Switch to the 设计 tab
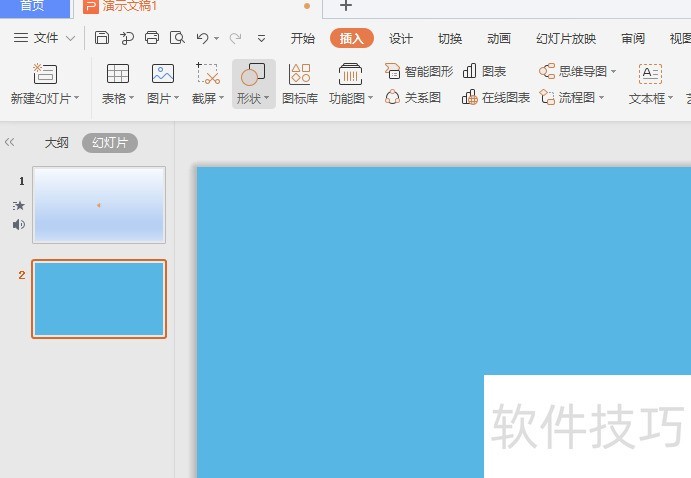This screenshot has height=478, width=691. click(x=400, y=39)
